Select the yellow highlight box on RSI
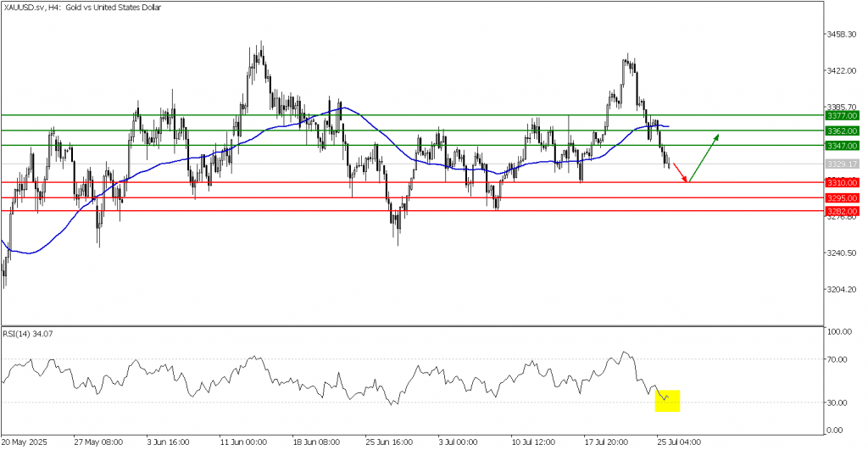 point(667,401)
